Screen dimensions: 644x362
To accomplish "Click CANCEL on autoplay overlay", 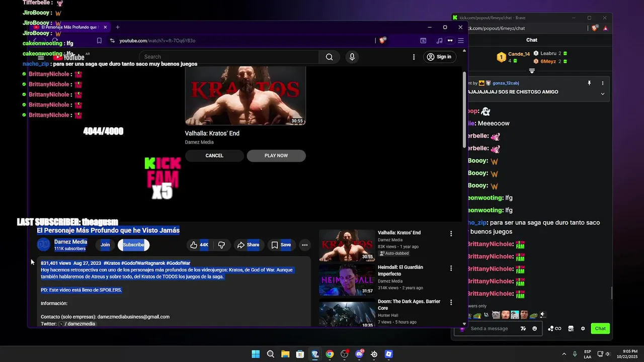I will [214, 156].
